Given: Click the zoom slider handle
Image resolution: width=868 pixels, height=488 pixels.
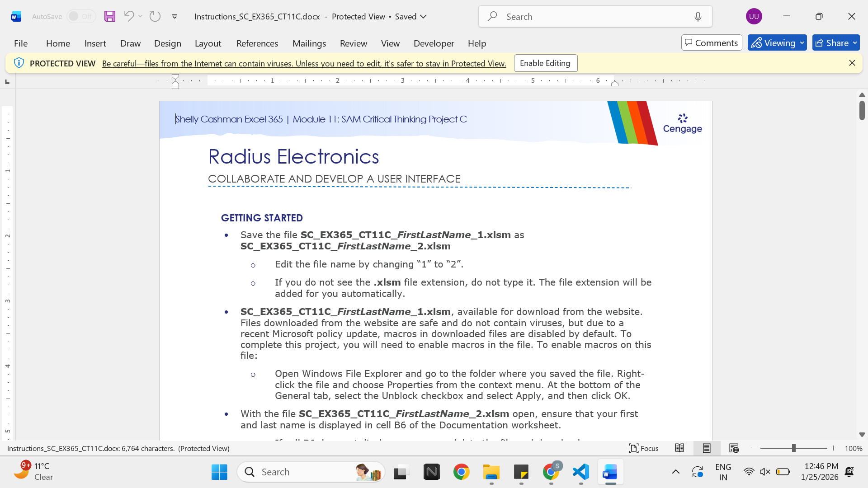Looking at the screenshot, I should coord(793,448).
